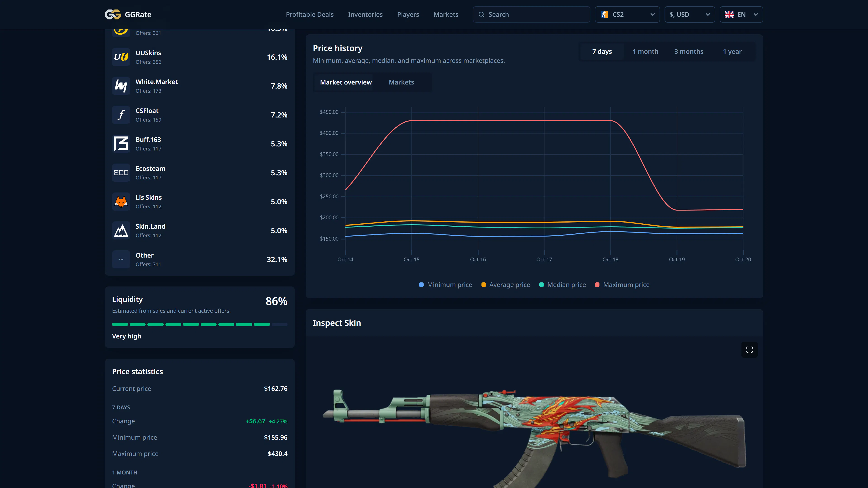Select the 3 months range
Viewport: 868px width, 488px height.
[x=689, y=52]
